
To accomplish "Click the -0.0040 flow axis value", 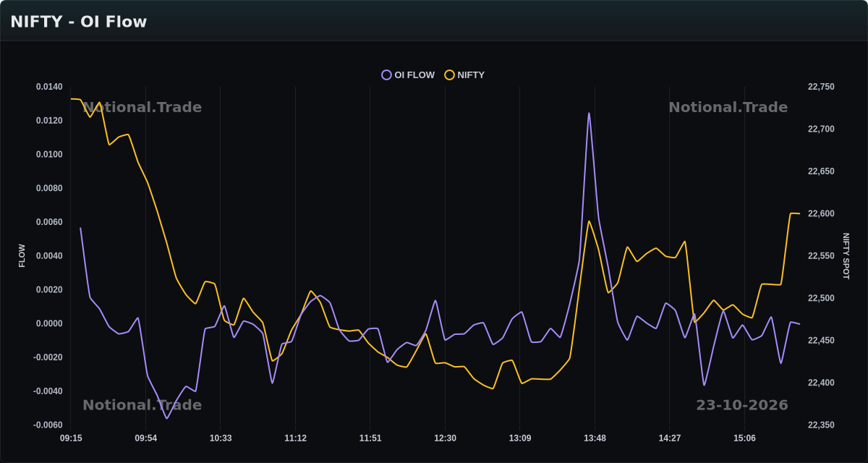I will tap(48, 391).
